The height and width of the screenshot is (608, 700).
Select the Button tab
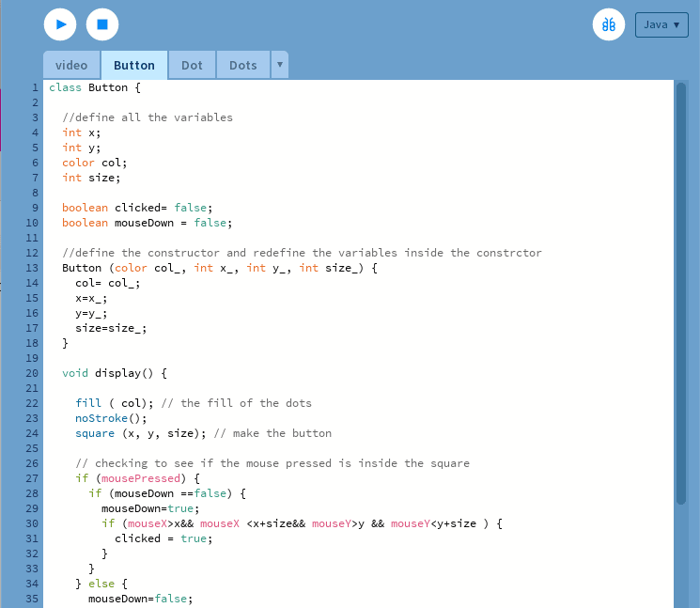pos(134,65)
